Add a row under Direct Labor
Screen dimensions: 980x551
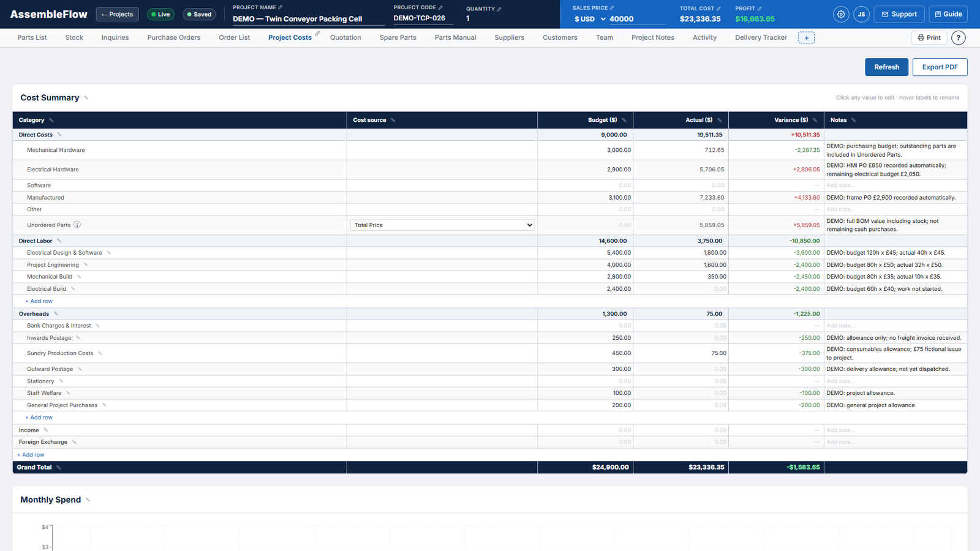39,301
